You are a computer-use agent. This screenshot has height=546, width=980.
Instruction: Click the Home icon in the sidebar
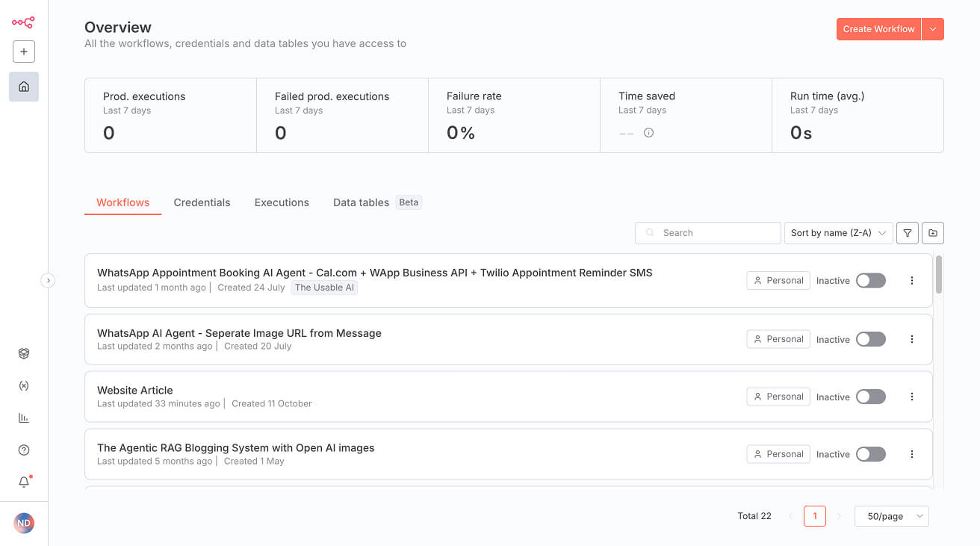coord(23,87)
